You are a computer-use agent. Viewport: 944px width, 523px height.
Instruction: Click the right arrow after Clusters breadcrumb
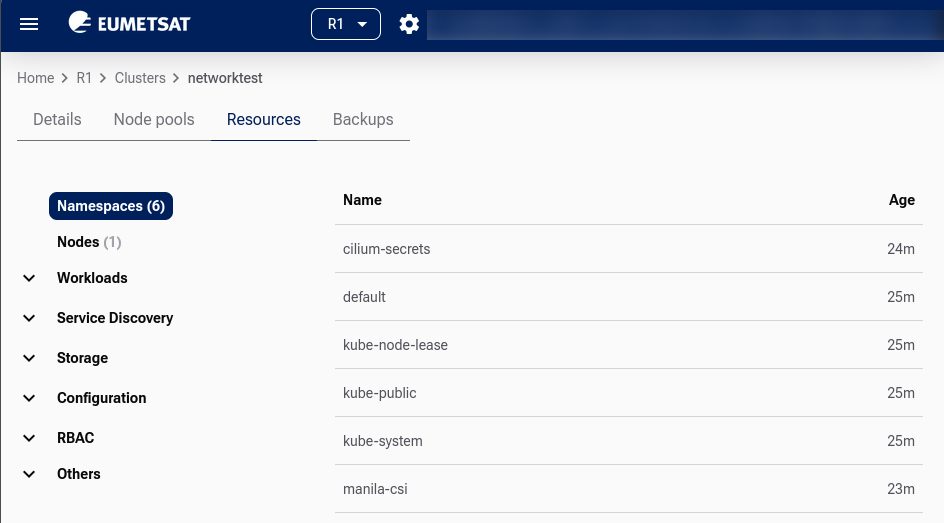point(176,78)
